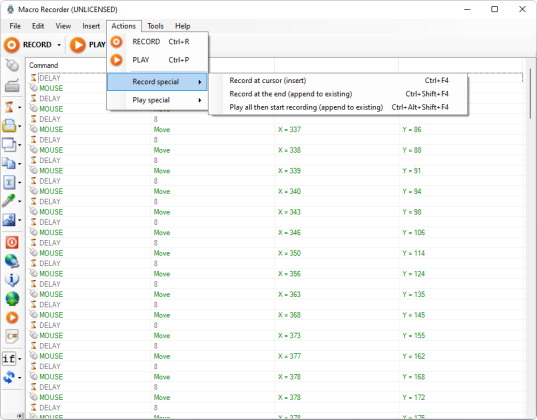537x420 pixels.
Task: Click the blue info message icon
Action: [x=12, y=280]
